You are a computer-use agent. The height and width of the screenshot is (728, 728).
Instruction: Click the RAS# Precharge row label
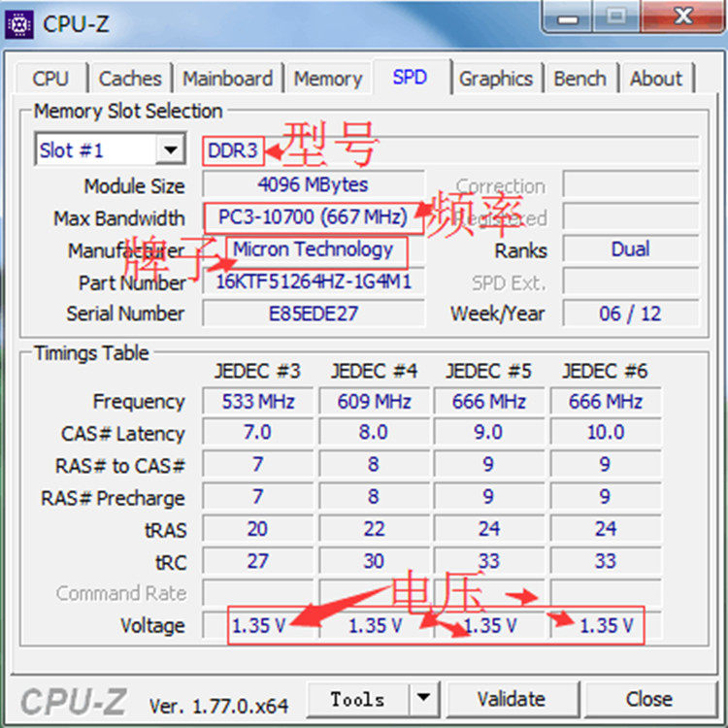(113, 498)
